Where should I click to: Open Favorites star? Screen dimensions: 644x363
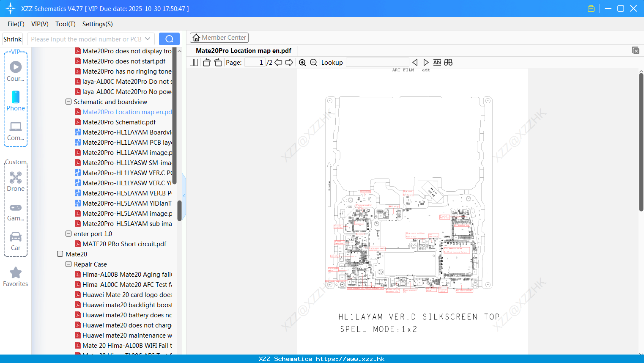tap(16, 277)
